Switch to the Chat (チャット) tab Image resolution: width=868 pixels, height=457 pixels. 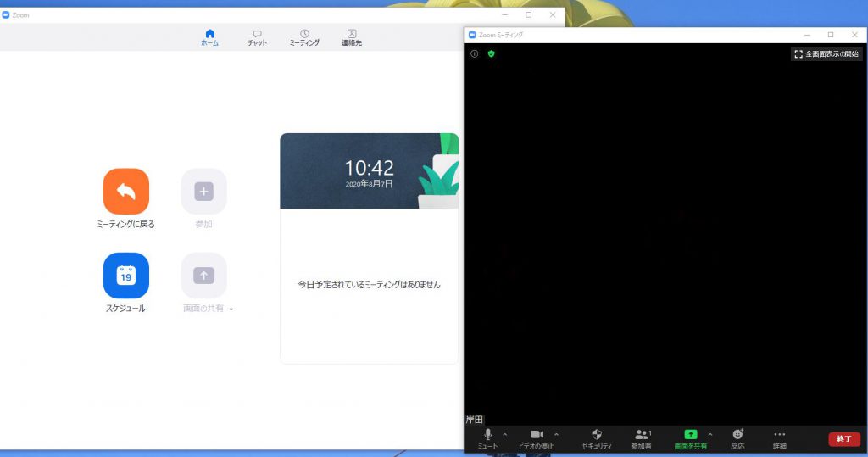coord(258,37)
